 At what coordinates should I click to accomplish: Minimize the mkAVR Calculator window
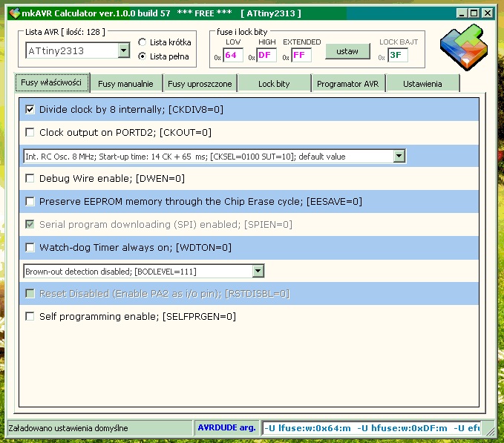coord(462,13)
